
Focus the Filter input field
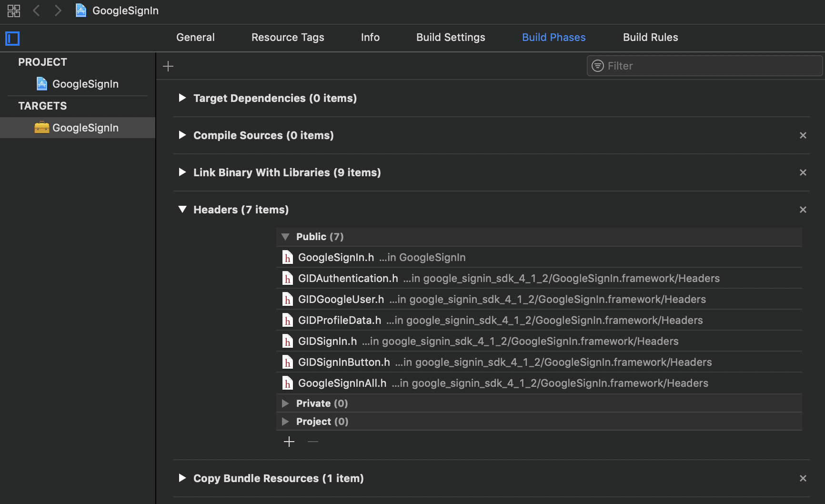point(704,66)
